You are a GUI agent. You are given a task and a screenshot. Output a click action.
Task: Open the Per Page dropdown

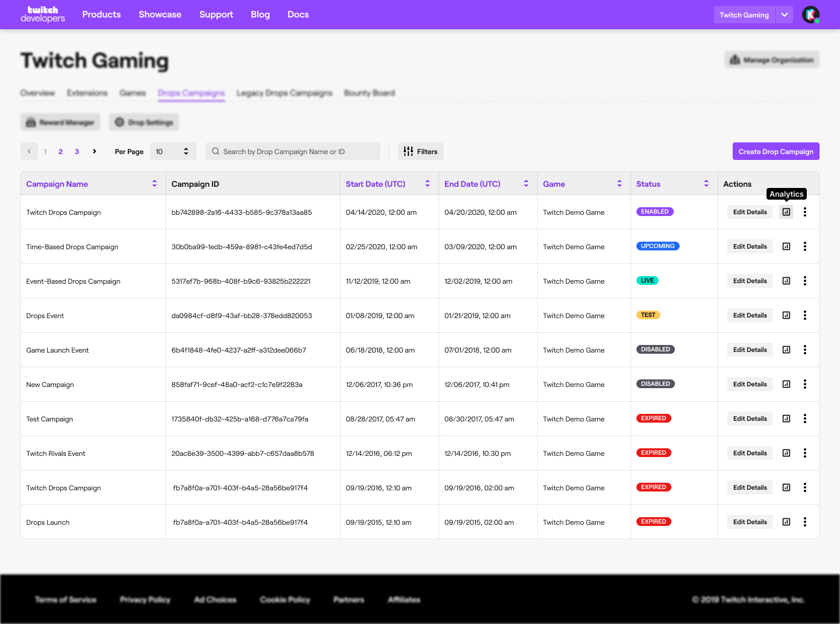pos(173,151)
